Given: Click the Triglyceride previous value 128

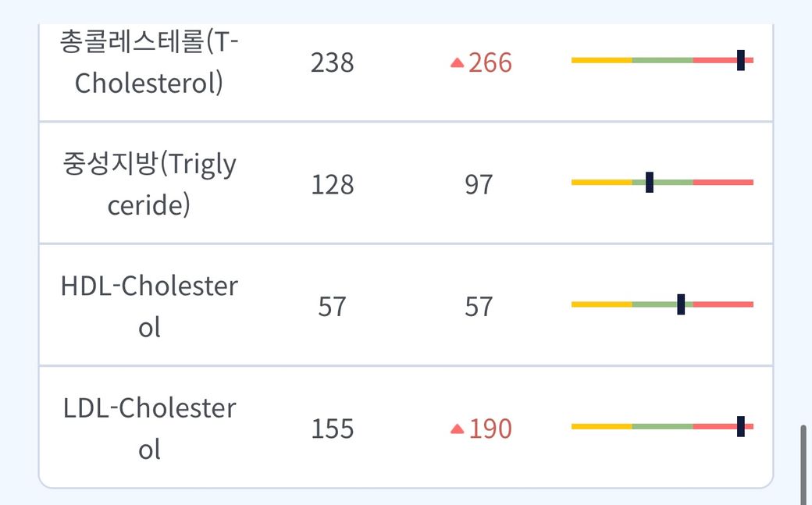Looking at the screenshot, I should [x=333, y=184].
